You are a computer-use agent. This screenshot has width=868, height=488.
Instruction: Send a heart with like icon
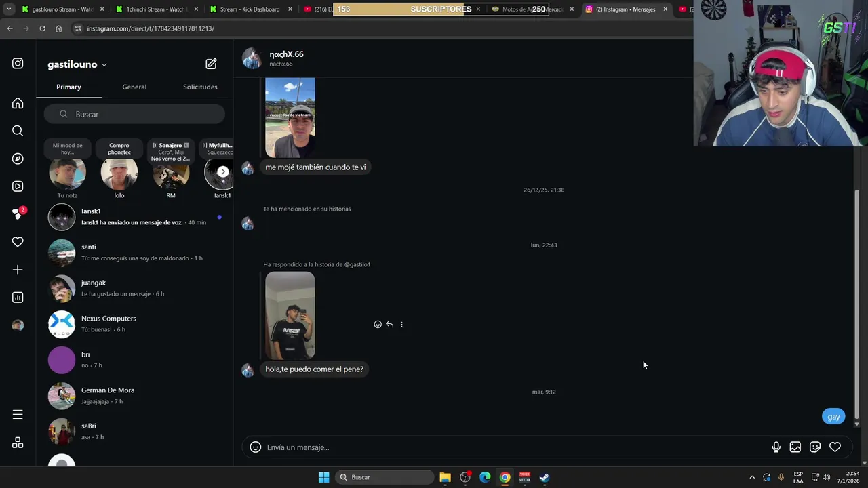[835, 447]
